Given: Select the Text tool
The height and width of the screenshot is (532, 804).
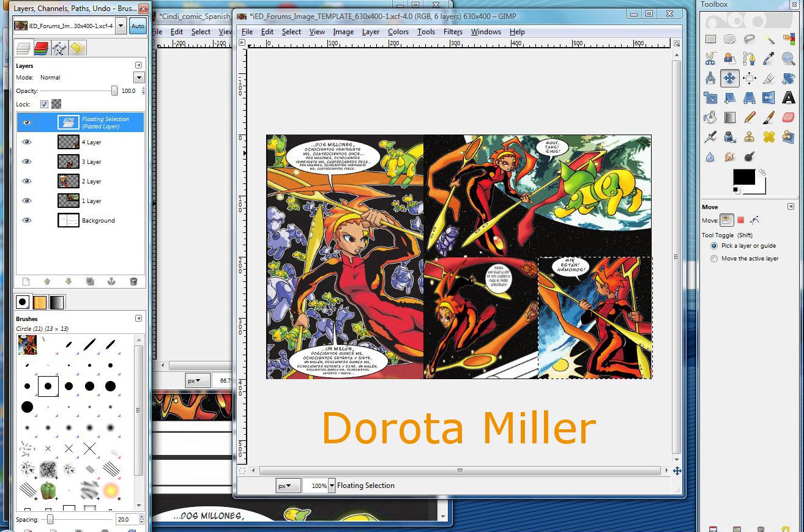Looking at the screenshot, I should [789, 98].
